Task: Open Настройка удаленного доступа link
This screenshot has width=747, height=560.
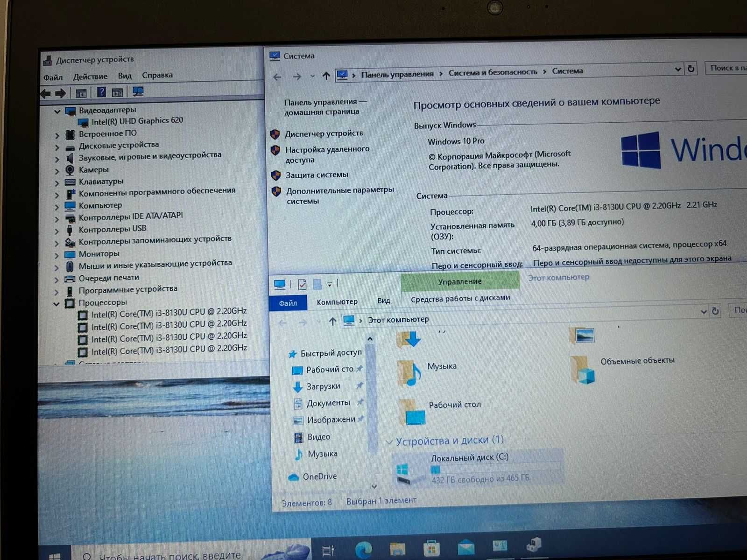Action: (x=327, y=154)
